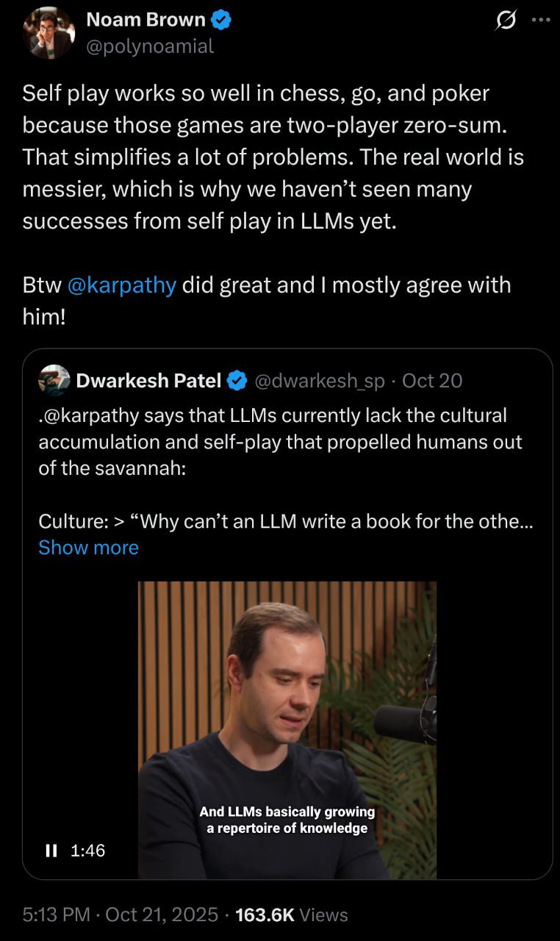This screenshot has width=560, height=941.
Task: Click the 1:46 video time indicator
Action: (x=88, y=851)
